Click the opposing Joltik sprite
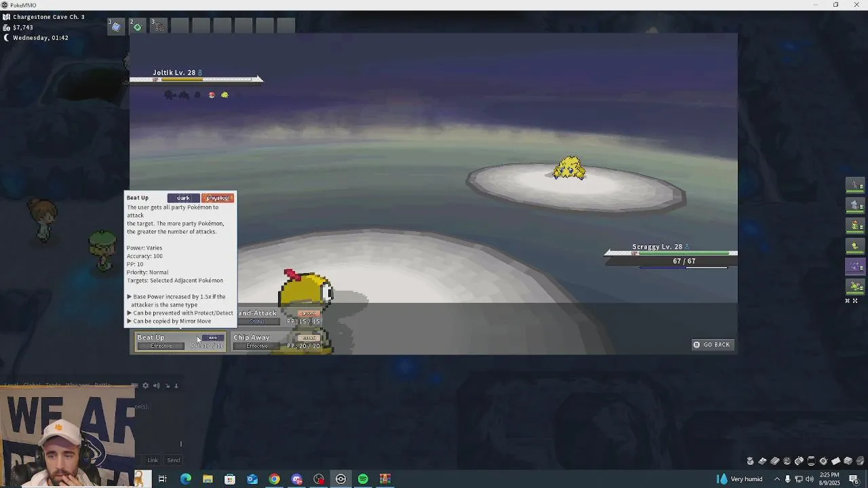Screen dimensions: 868x488 (x=569, y=168)
